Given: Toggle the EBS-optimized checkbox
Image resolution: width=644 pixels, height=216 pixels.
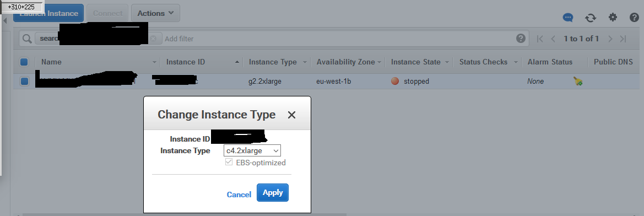Looking at the screenshot, I should [229, 162].
